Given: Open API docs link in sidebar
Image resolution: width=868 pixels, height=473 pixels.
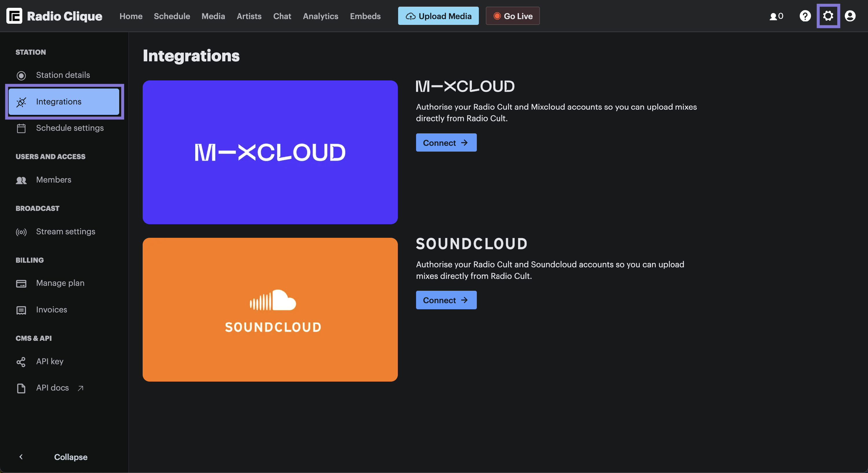Looking at the screenshot, I should click(64, 388).
